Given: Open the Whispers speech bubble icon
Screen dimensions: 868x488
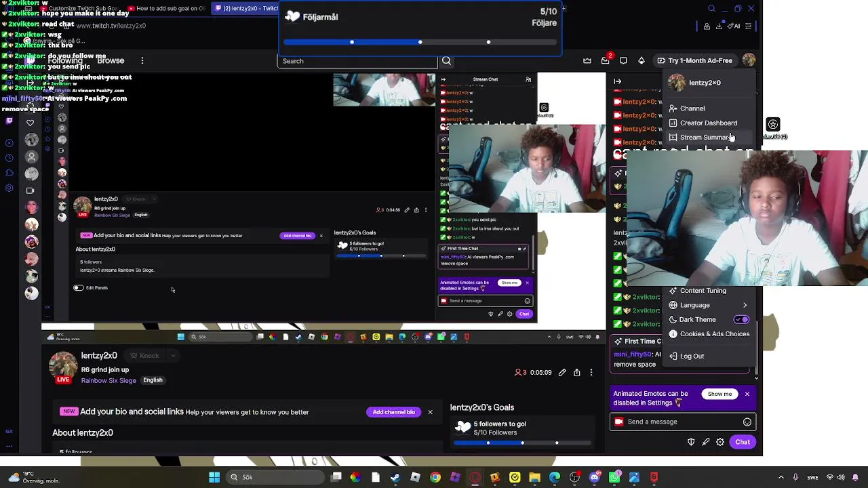Looking at the screenshot, I should [x=623, y=61].
